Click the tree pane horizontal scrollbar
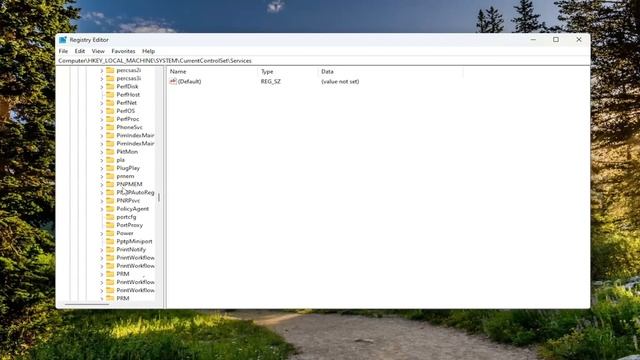640x360 pixels. click(87, 304)
